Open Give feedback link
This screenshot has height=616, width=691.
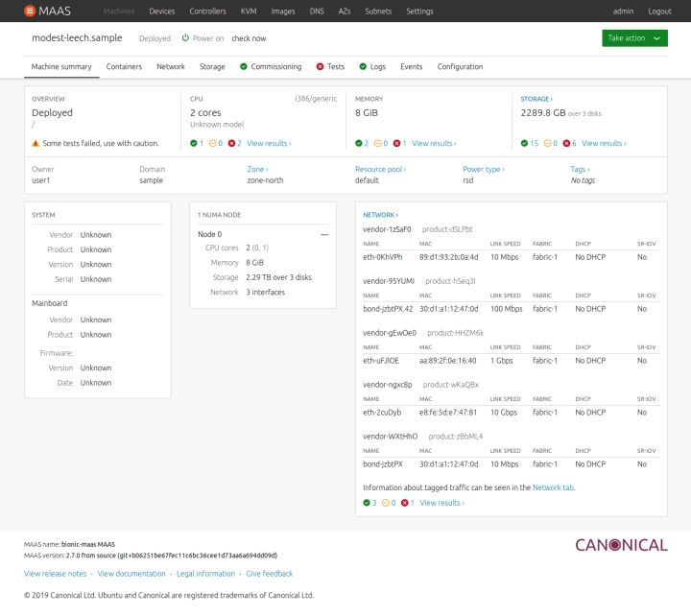(270, 573)
